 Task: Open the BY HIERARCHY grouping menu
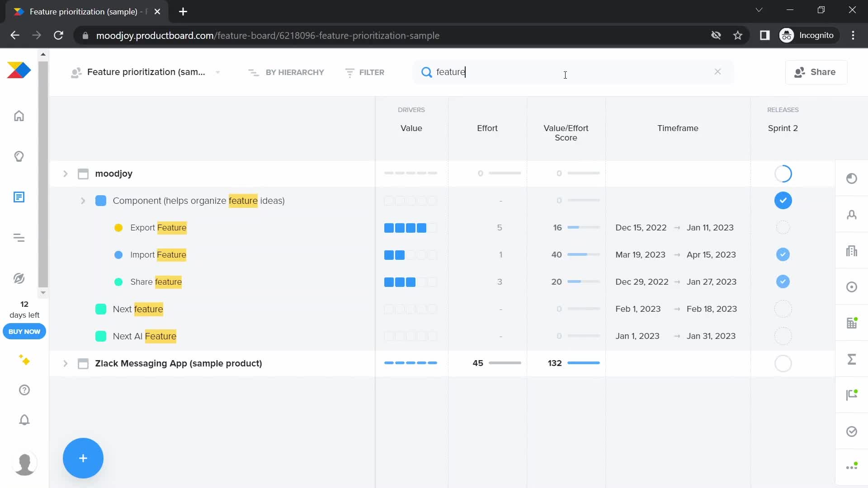286,72
